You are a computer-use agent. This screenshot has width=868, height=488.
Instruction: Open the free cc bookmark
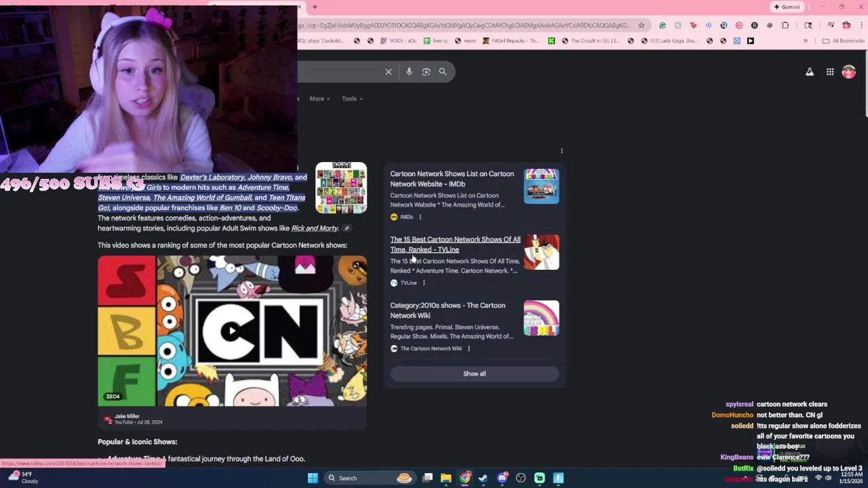coord(435,41)
